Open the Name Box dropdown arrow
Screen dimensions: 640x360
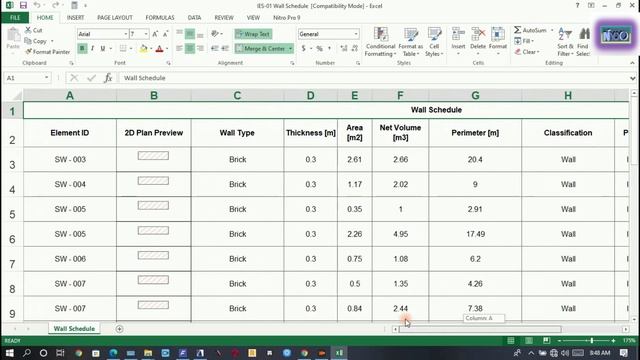47,78
